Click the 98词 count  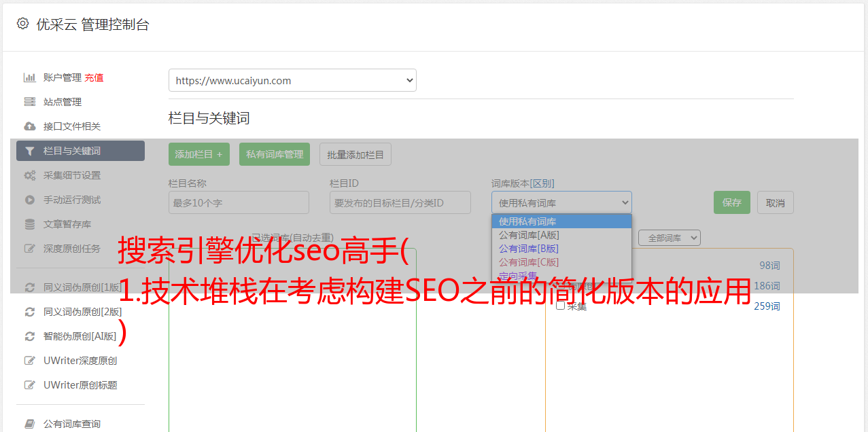point(769,266)
